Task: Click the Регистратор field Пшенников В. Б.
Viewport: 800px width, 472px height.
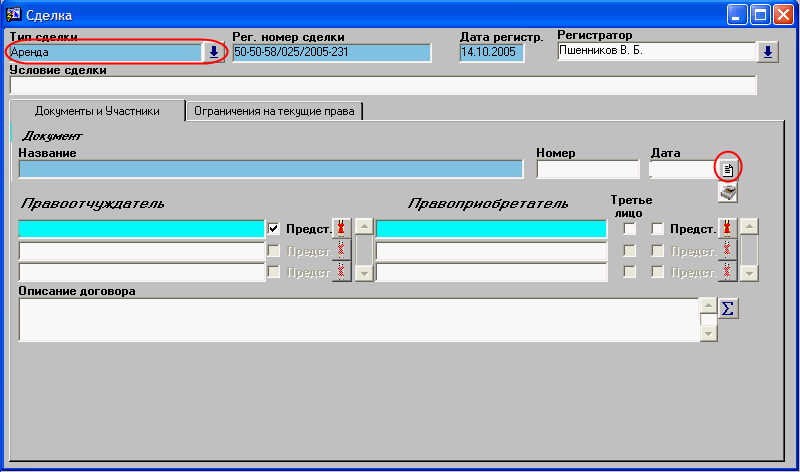Action: (657, 51)
